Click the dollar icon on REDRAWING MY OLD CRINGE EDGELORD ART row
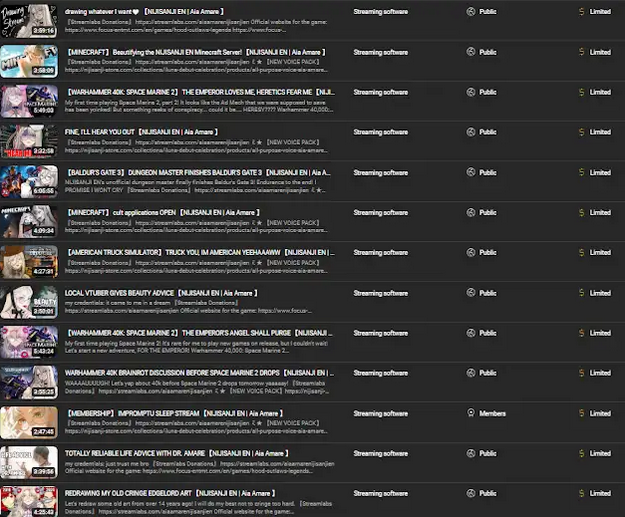Viewport: 625px width, 517px height. pyautogui.click(x=582, y=493)
